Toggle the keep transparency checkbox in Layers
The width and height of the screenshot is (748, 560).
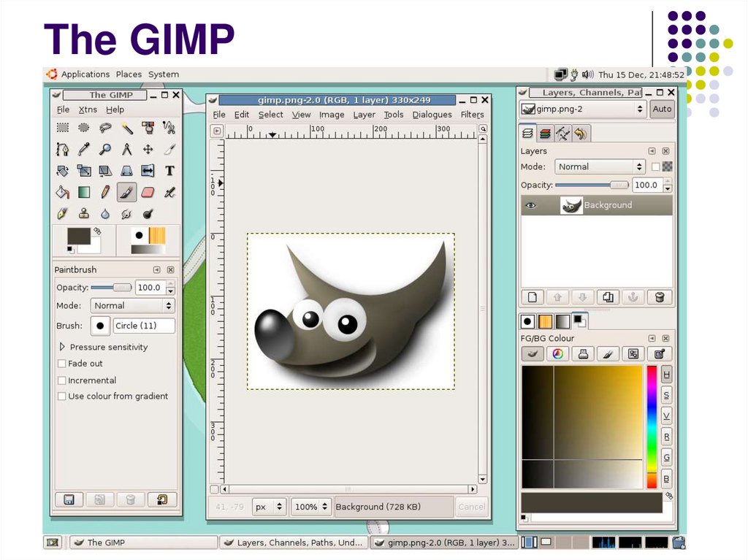tap(655, 166)
